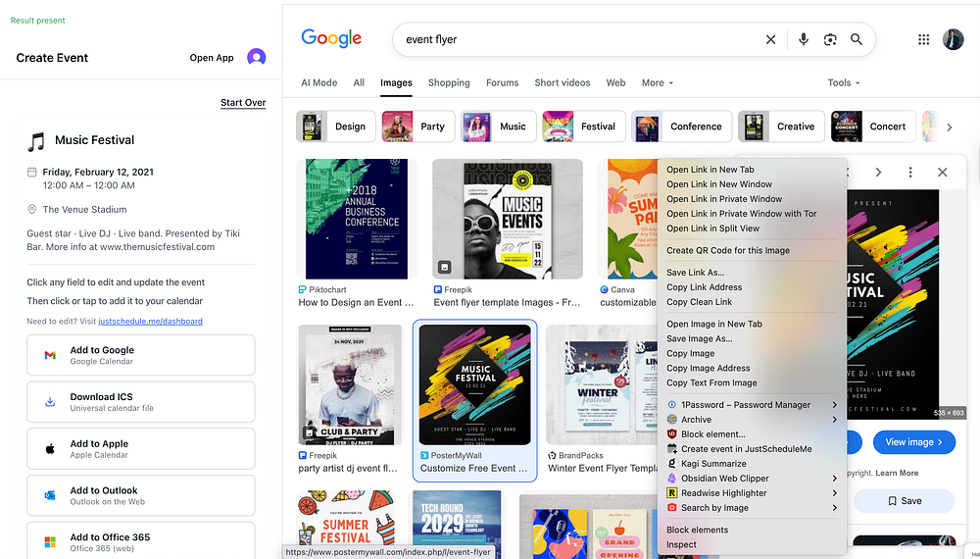Click the Google logo
The image size is (980, 559).
(331, 39)
